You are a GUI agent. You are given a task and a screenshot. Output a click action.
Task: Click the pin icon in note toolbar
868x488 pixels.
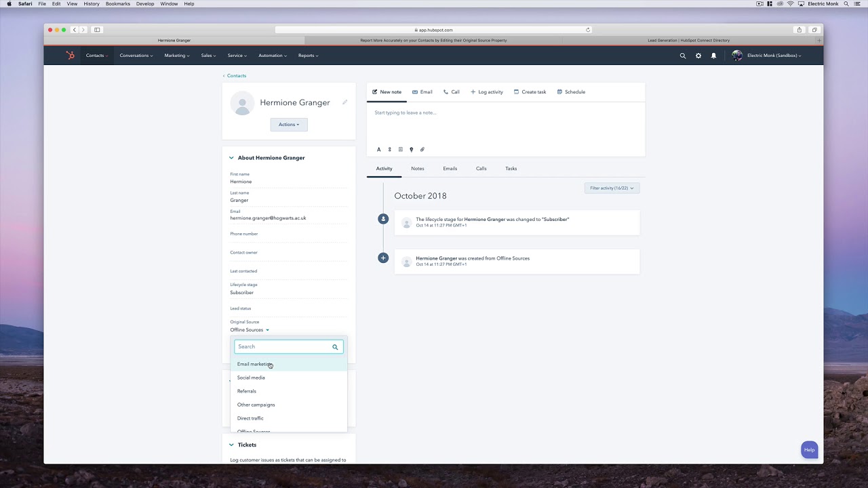[x=411, y=149]
